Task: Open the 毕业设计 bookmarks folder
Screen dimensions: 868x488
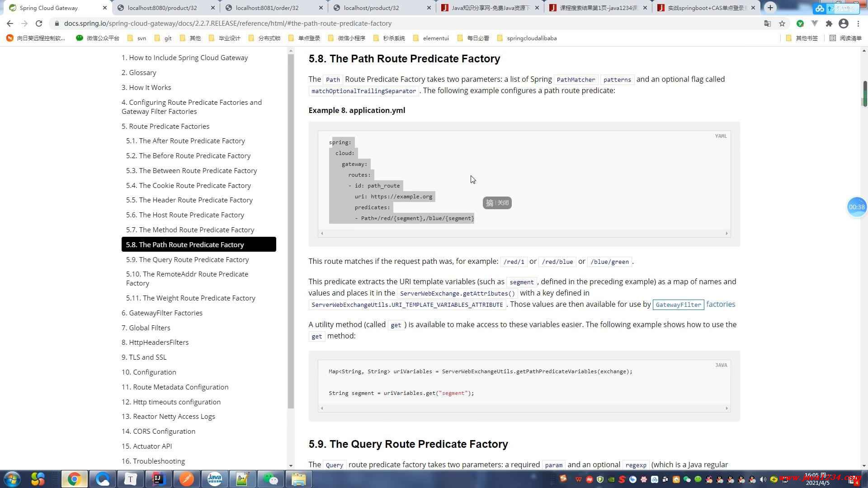Action: pyautogui.click(x=224, y=38)
